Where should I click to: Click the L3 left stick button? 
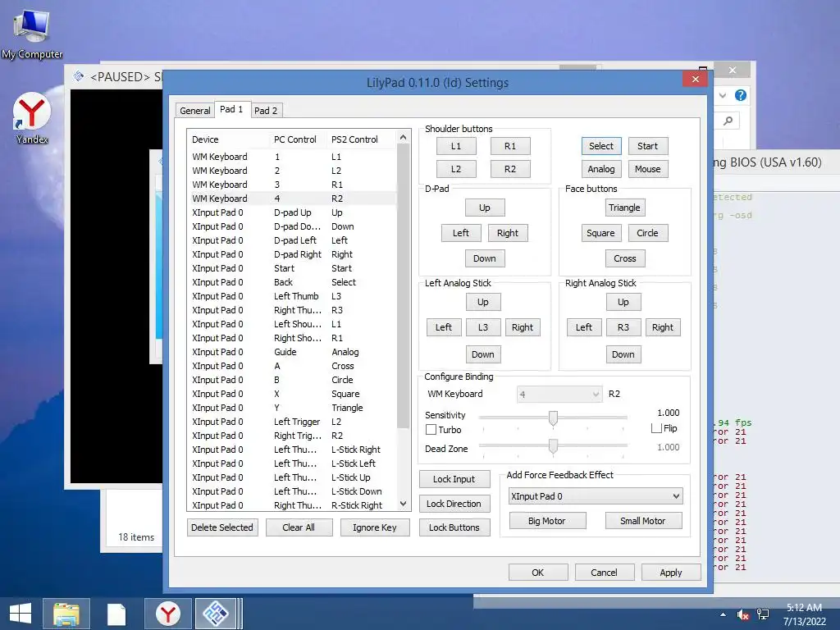[483, 327]
